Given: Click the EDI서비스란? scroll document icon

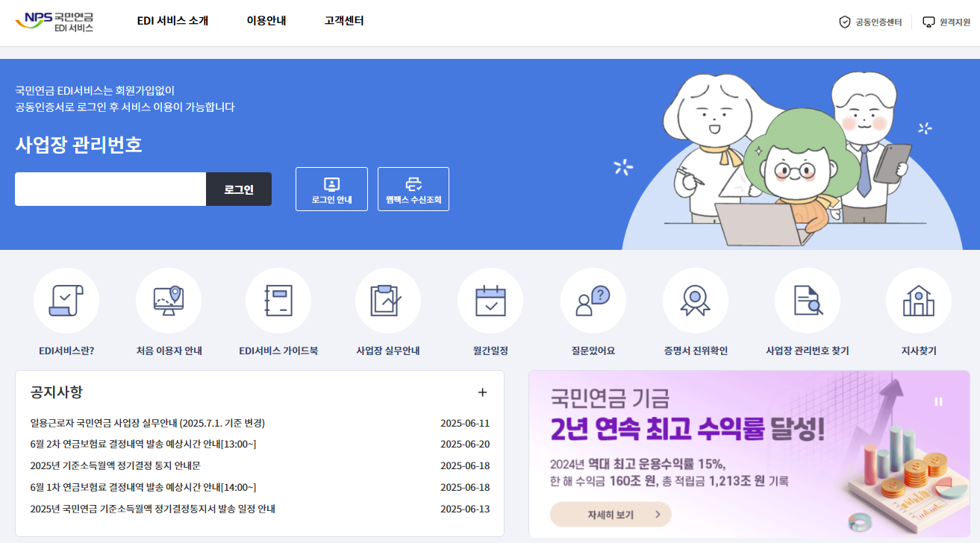Looking at the screenshot, I should 66,301.
